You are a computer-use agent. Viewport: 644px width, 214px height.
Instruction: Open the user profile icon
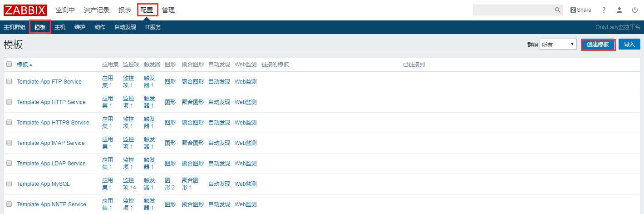point(619,10)
